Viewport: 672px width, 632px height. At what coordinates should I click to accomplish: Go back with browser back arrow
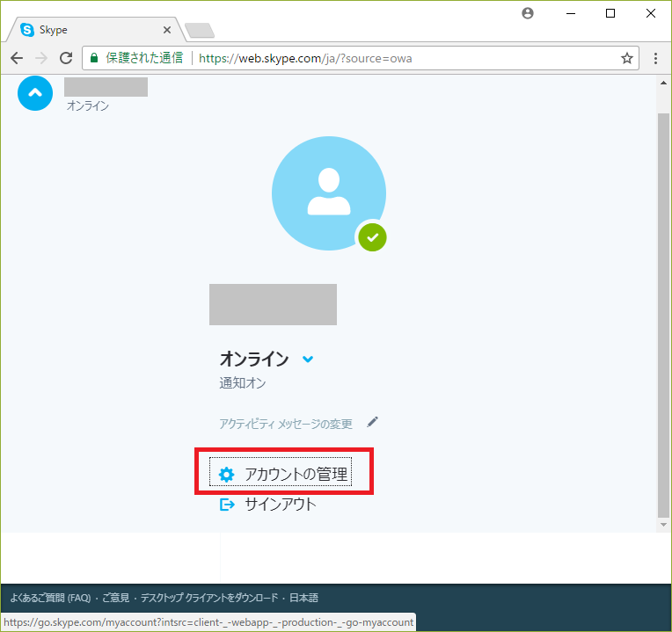point(17,58)
